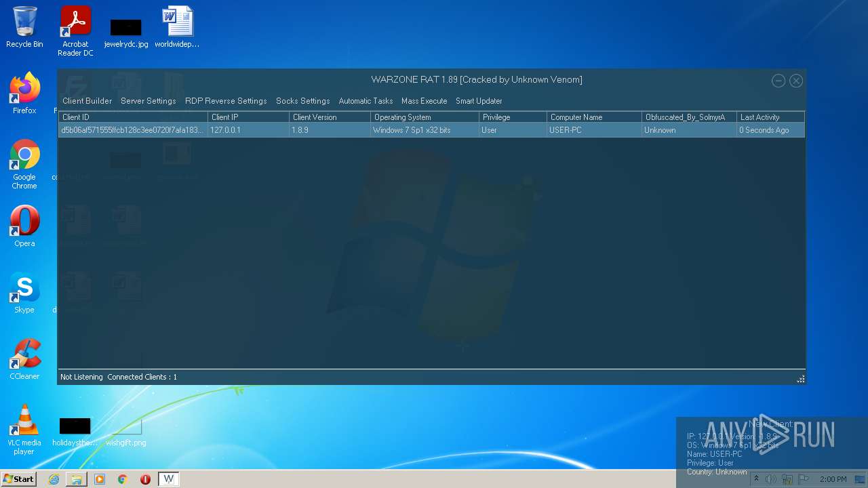Click the 1.8.9 client version cell

coord(330,130)
